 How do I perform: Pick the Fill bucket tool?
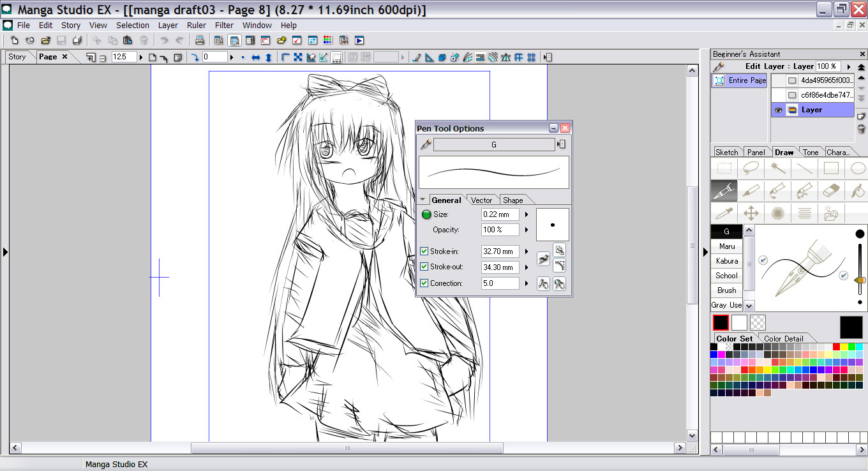pos(857,190)
